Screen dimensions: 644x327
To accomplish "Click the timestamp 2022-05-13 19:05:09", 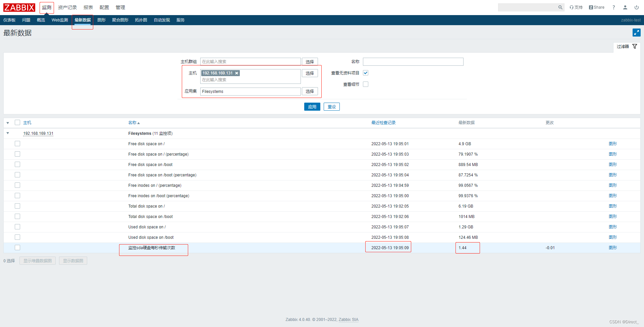I will [x=390, y=248].
